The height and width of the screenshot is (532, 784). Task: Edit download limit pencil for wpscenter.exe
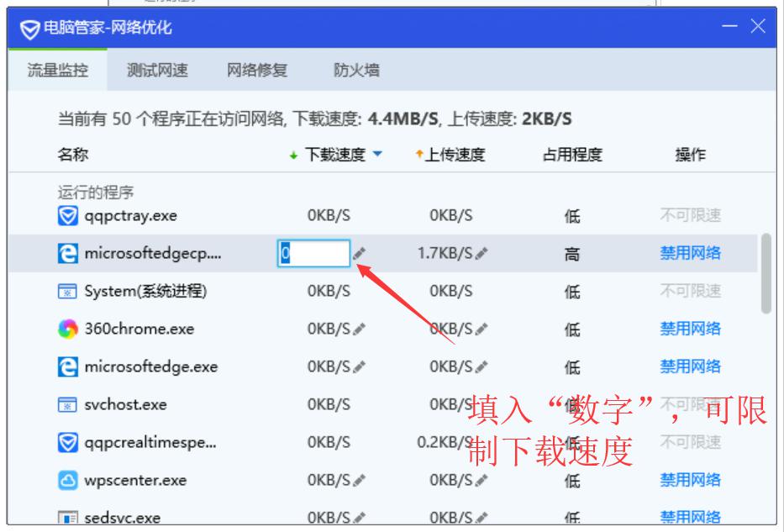359,481
